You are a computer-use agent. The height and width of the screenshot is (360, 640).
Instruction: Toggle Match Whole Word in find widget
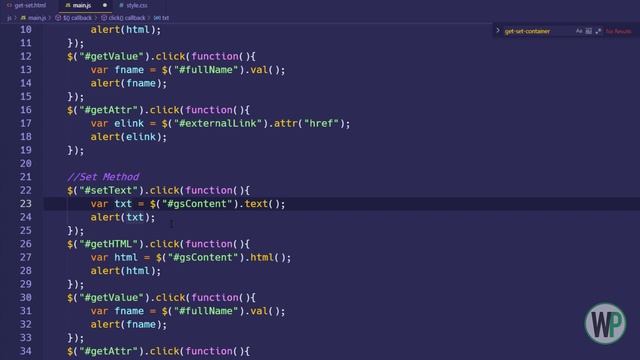pos(589,31)
